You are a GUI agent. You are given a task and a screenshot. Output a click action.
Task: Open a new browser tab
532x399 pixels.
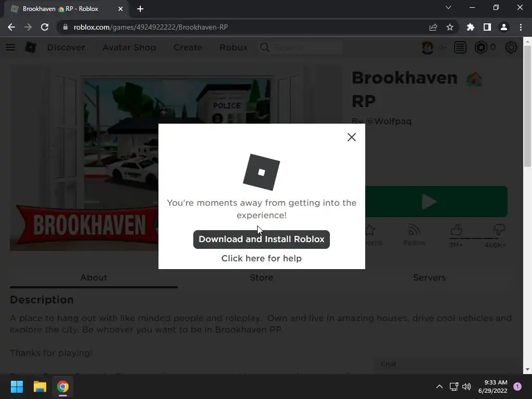[x=140, y=9]
